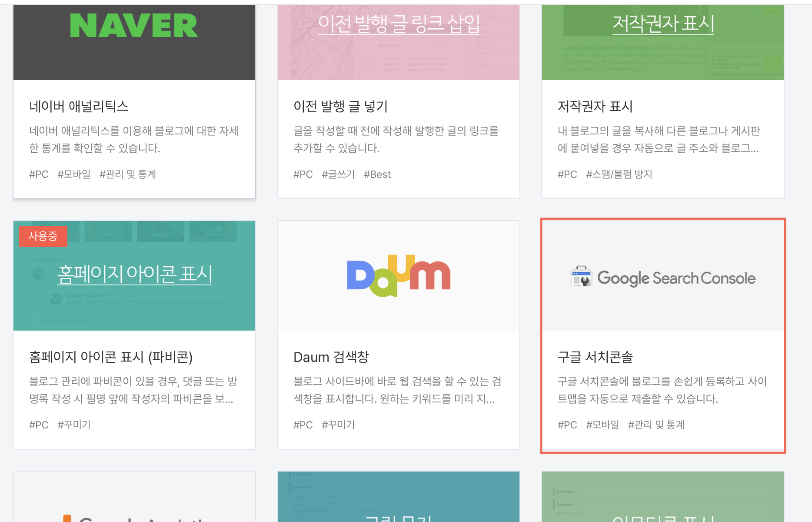Click 구글 서치콘솔 description text

tap(662, 390)
